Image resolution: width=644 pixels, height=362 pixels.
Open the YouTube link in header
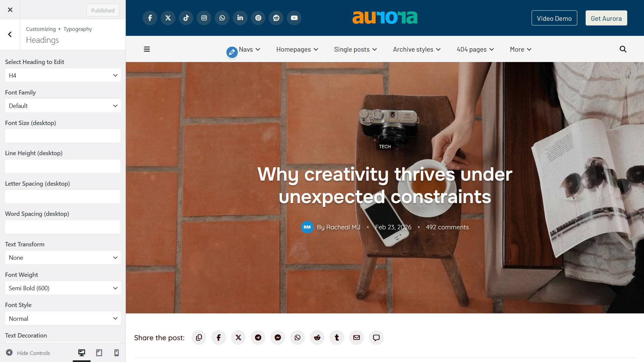[294, 18]
